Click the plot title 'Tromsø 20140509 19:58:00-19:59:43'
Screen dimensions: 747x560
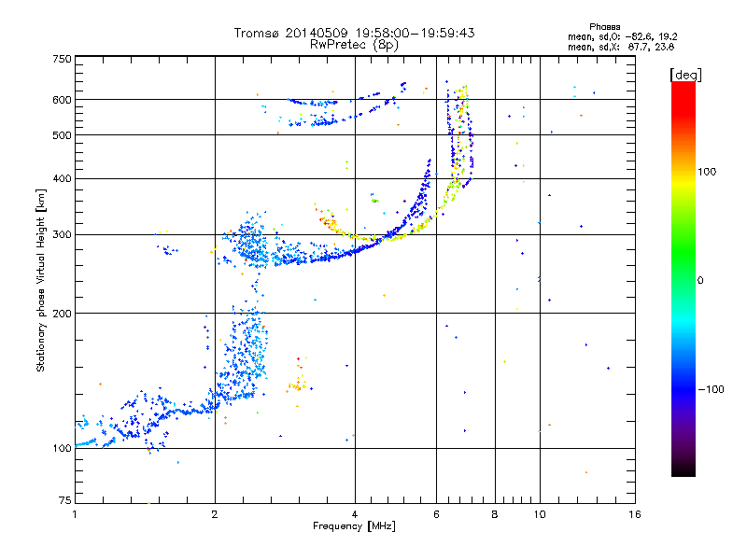(354, 33)
